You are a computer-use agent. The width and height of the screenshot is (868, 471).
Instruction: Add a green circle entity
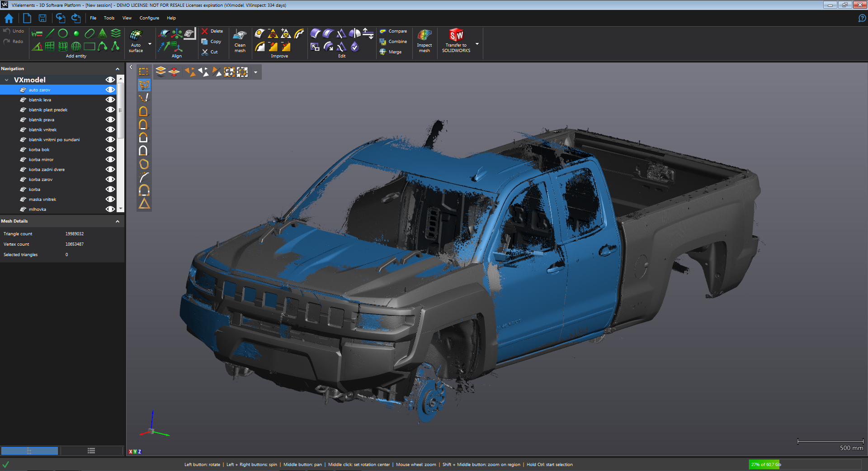pos(63,33)
